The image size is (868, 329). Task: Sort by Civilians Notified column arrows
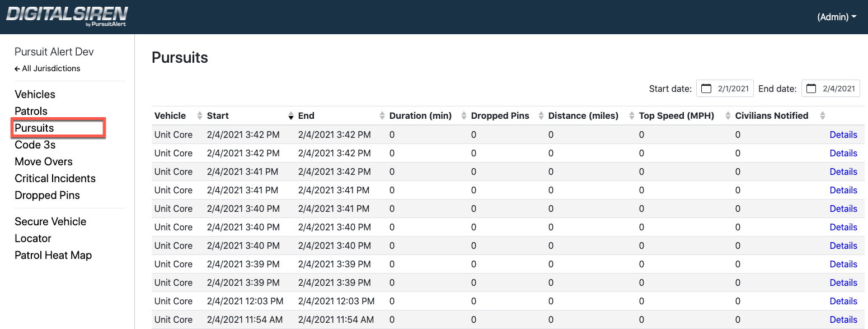[x=822, y=116]
